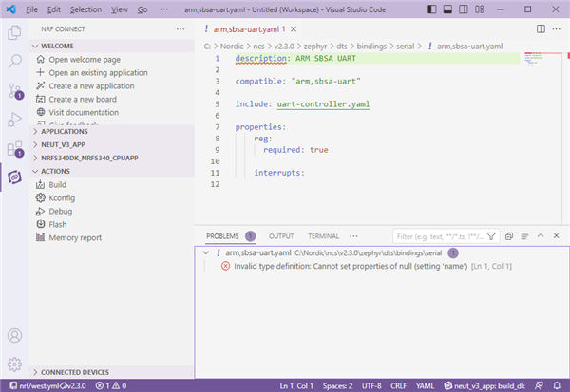This screenshot has width=570, height=392.
Task: Toggle secondary side bar layout icon
Action: (x=464, y=9)
